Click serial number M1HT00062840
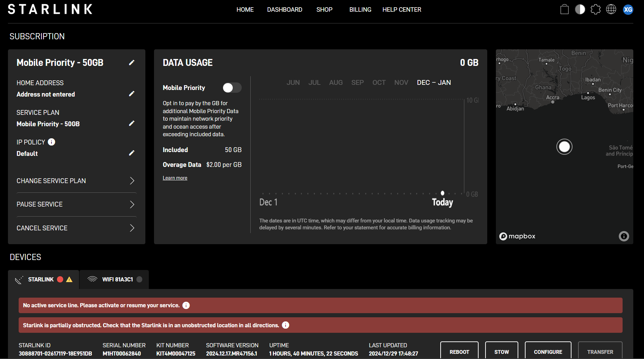644x359 pixels. [x=122, y=353]
